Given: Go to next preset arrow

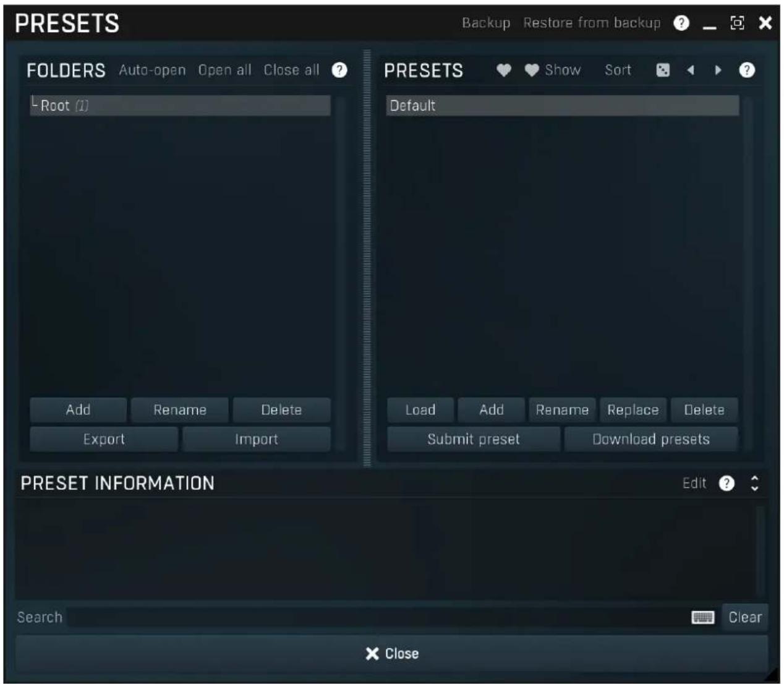Looking at the screenshot, I should coord(718,70).
